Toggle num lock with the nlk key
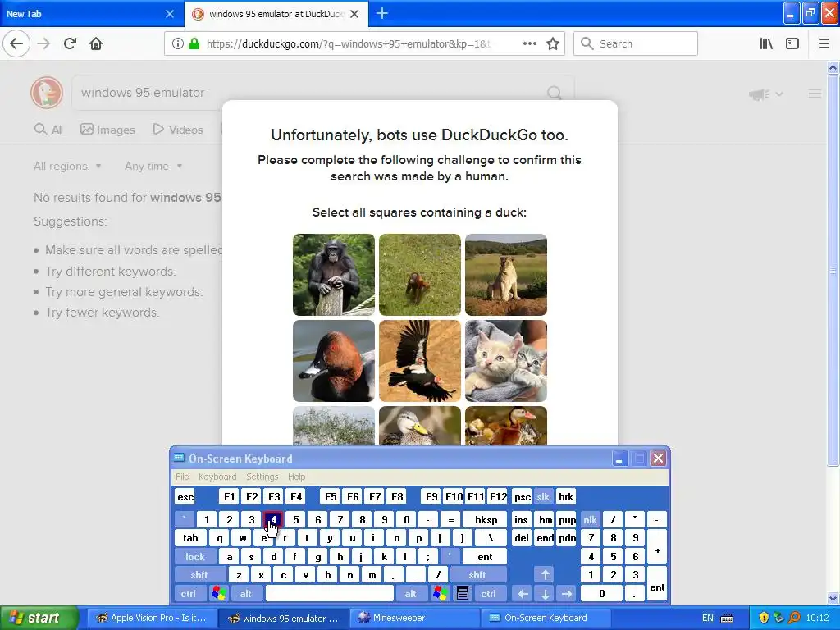The width and height of the screenshot is (840, 630). click(x=590, y=519)
